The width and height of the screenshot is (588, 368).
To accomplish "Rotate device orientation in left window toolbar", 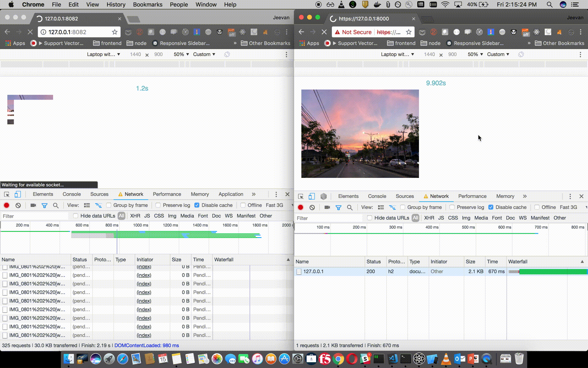I will tap(227, 54).
